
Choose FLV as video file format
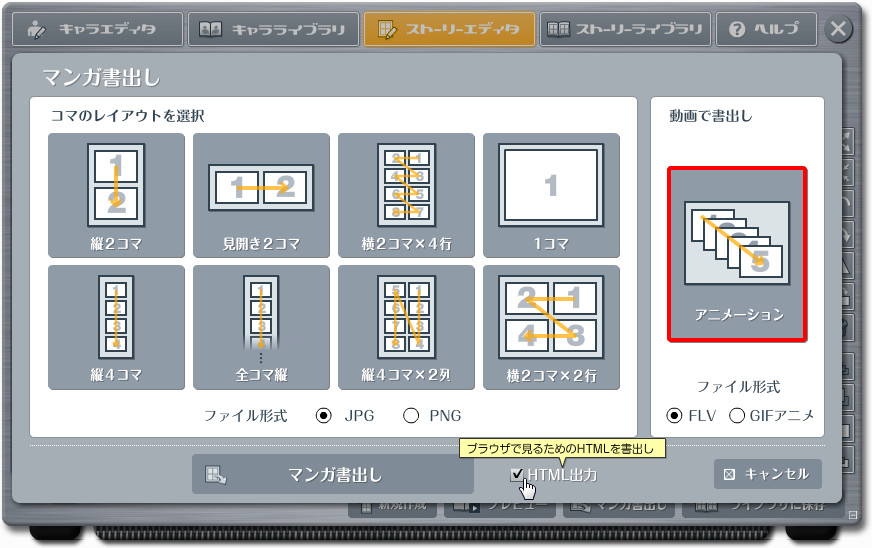pyautogui.click(x=674, y=416)
